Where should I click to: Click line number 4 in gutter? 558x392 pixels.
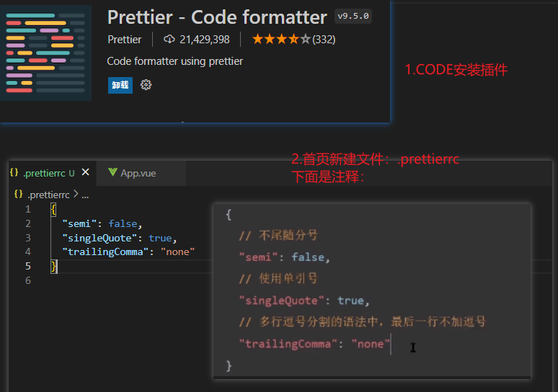28,252
